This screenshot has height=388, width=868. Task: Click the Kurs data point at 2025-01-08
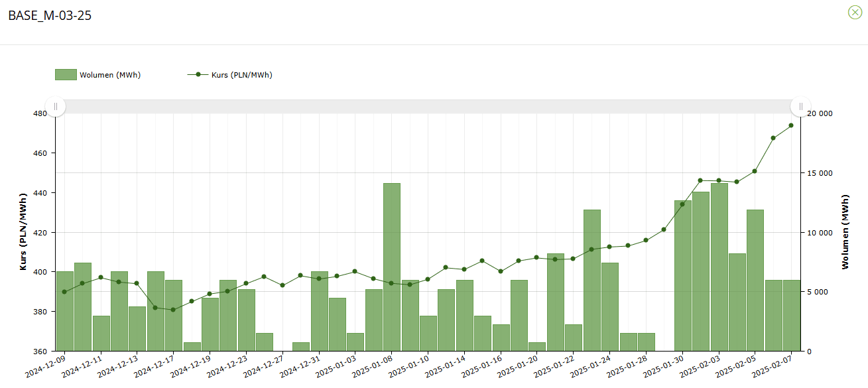tap(391, 283)
